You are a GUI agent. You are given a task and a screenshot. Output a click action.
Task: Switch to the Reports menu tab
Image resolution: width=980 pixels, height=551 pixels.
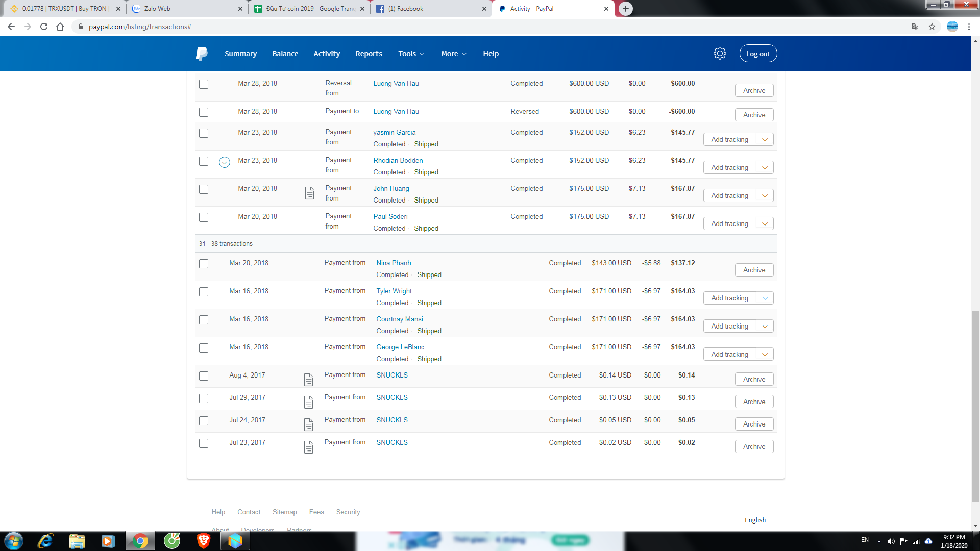(369, 54)
